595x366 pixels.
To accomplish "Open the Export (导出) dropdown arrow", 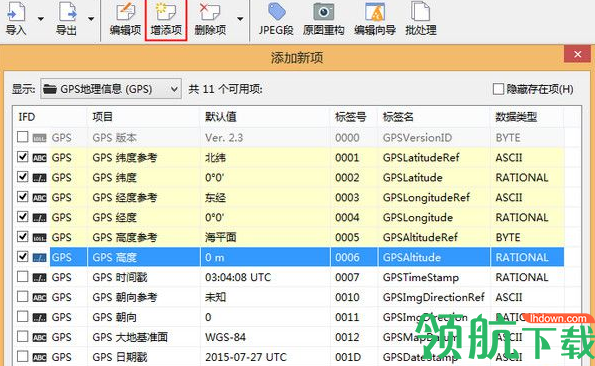I will pyautogui.click(x=91, y=19).
